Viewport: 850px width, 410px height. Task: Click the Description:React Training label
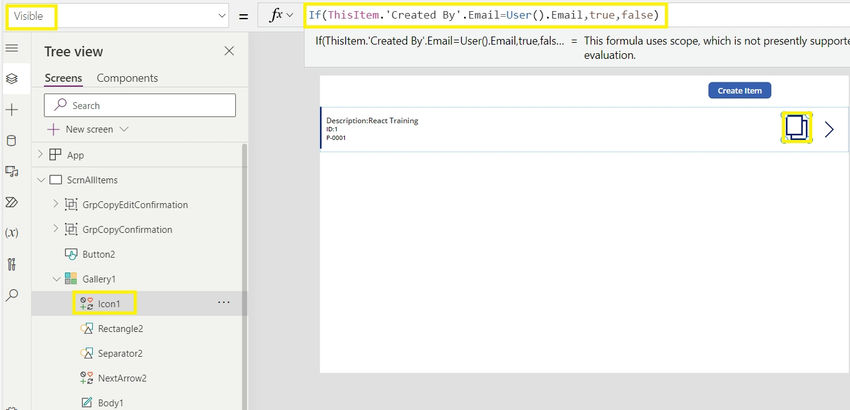click(372, 120)
